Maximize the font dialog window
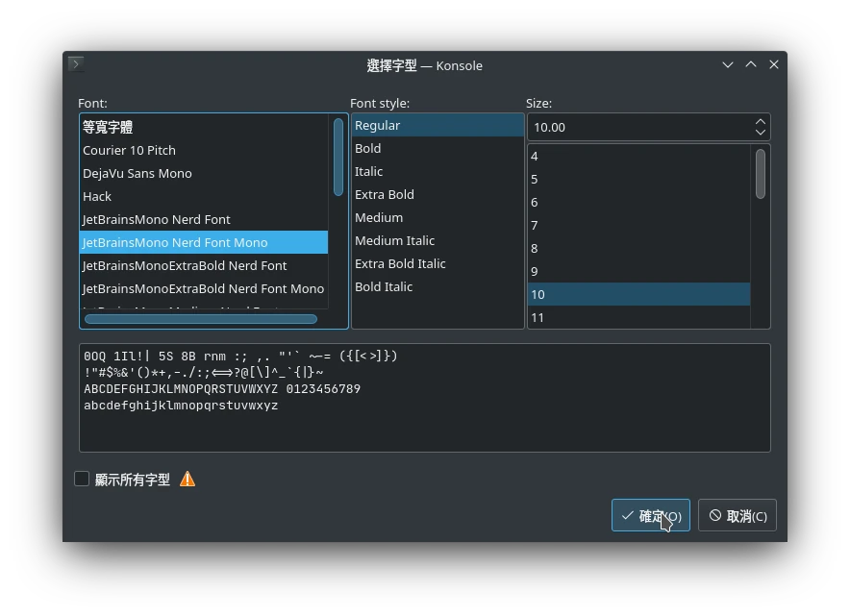This screenshot has width=850, height=616. click(x=751, y=64)
